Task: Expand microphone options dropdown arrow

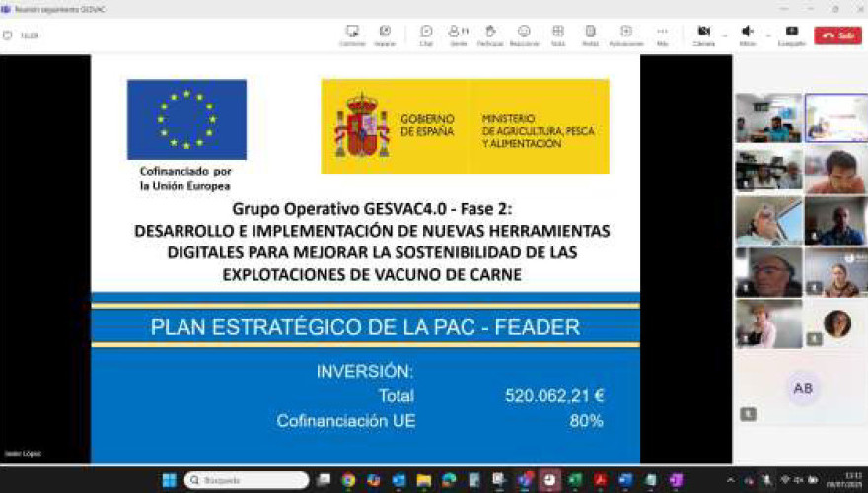Action: tap(768, 35)
